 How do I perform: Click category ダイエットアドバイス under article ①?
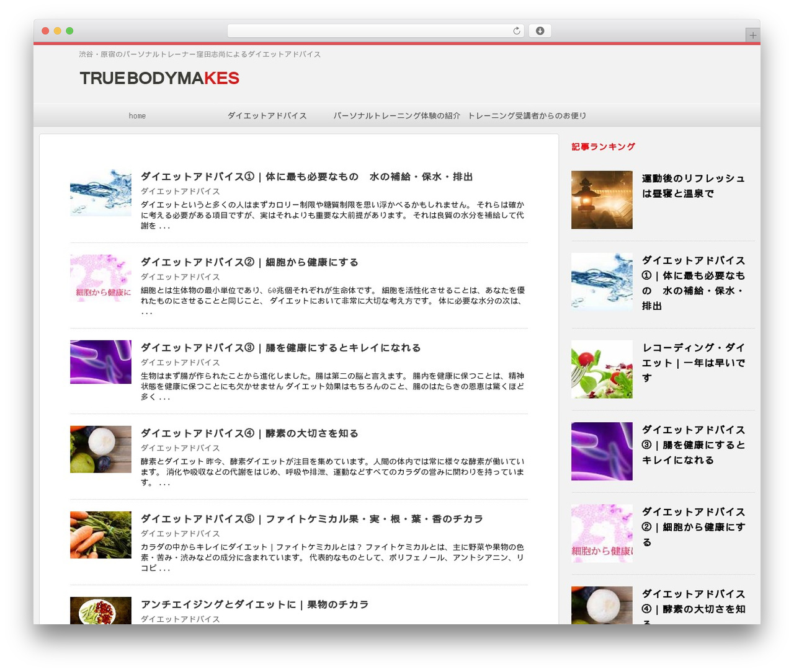pyautogui.click(x=180, y=192)
